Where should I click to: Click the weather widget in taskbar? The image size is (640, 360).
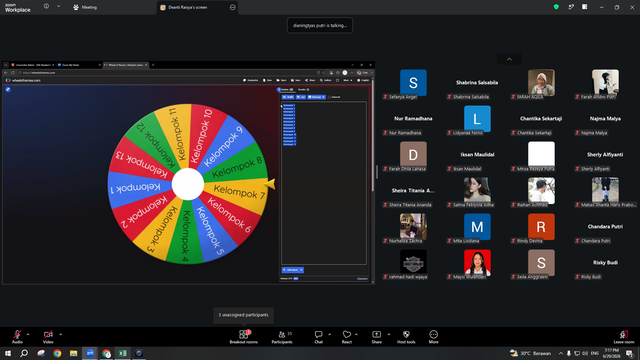531,353
